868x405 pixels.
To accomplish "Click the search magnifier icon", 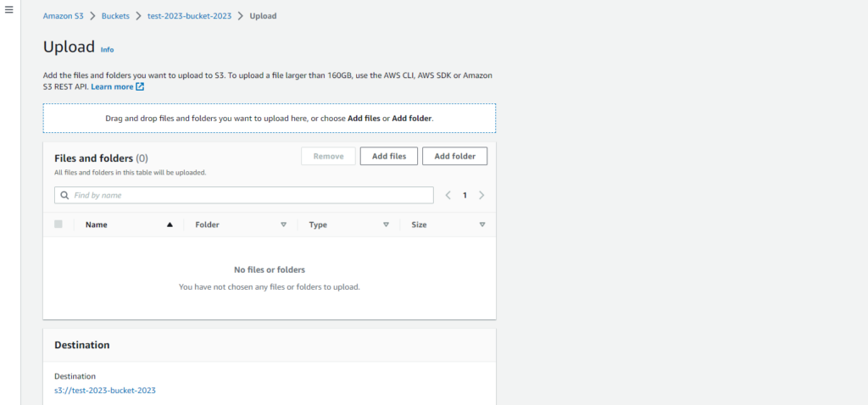I will (x=64, y=196).
